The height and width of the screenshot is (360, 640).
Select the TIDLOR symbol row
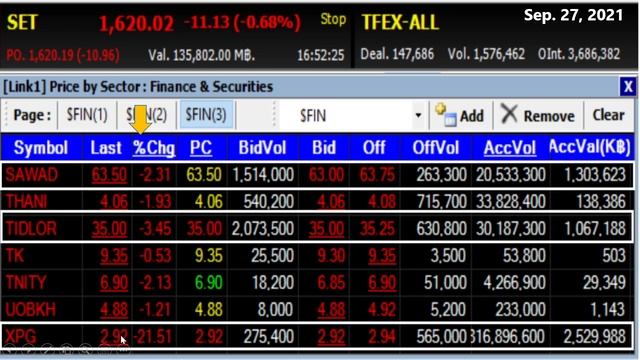tap(318, 228)
